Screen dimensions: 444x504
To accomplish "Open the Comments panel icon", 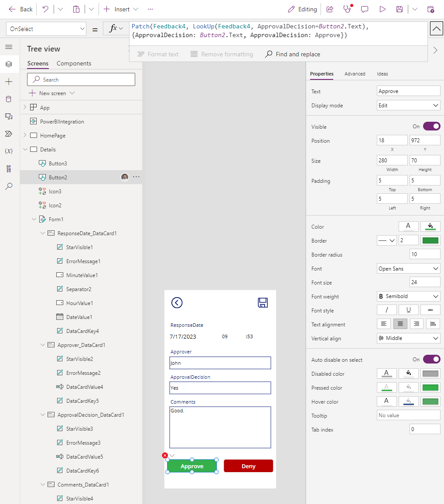I will [365, 9].
